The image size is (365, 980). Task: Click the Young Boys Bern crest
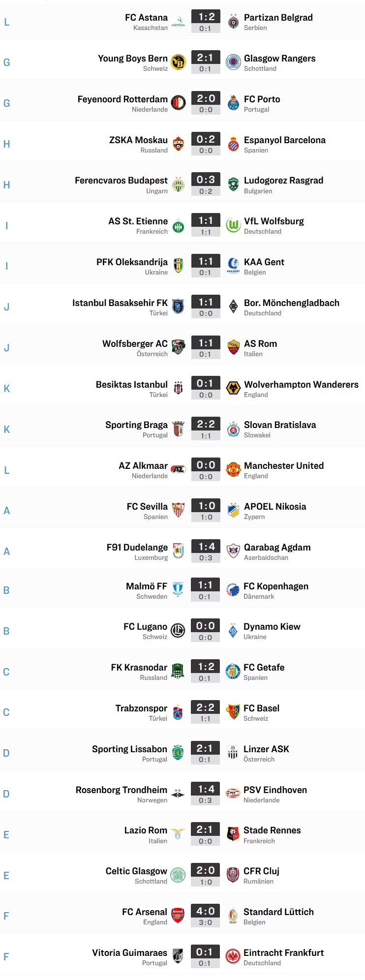coord(178,62)
